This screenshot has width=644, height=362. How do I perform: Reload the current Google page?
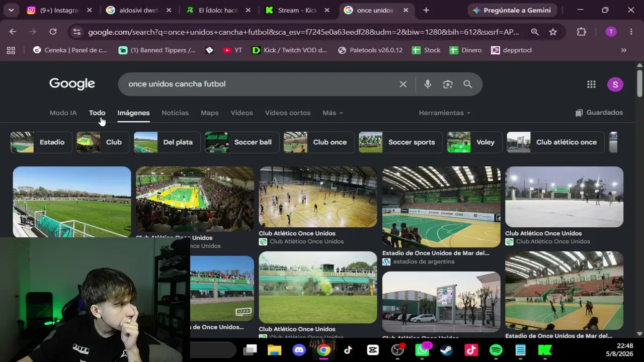tap(53, 32)
